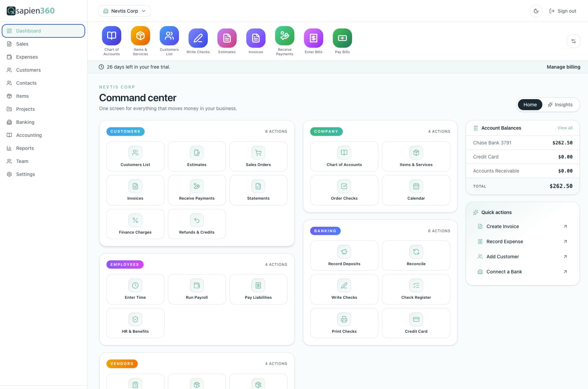This screenshot has width=588, height=389.
Task: Click the Sign out button
Action: [x=563, y=11]
